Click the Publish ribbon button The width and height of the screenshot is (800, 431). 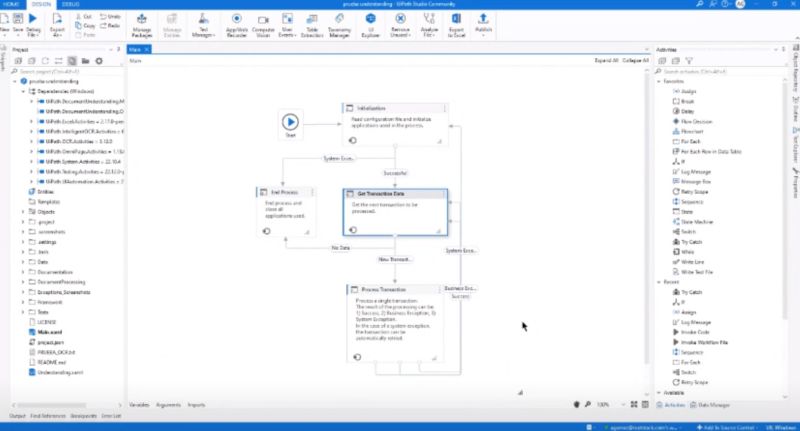click(x=483, y=25)
